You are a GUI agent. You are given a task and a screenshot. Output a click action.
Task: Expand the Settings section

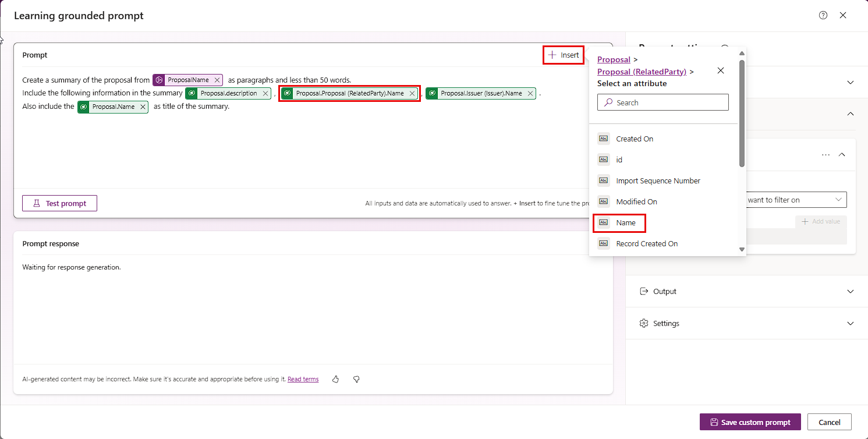851,323
